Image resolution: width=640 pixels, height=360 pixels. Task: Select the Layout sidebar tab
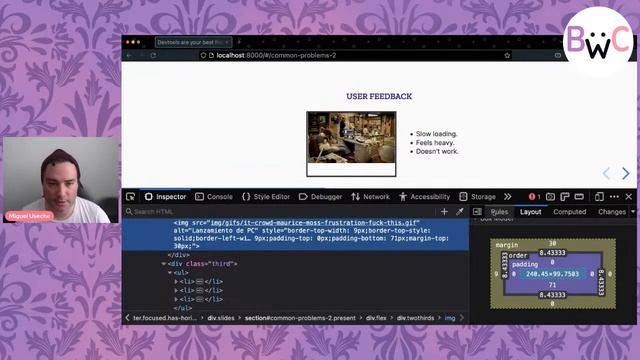531,212
